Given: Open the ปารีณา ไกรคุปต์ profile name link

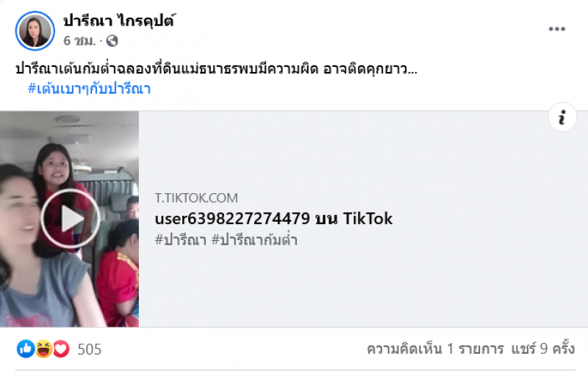Looking at the screenshot, I should (119, 21).
